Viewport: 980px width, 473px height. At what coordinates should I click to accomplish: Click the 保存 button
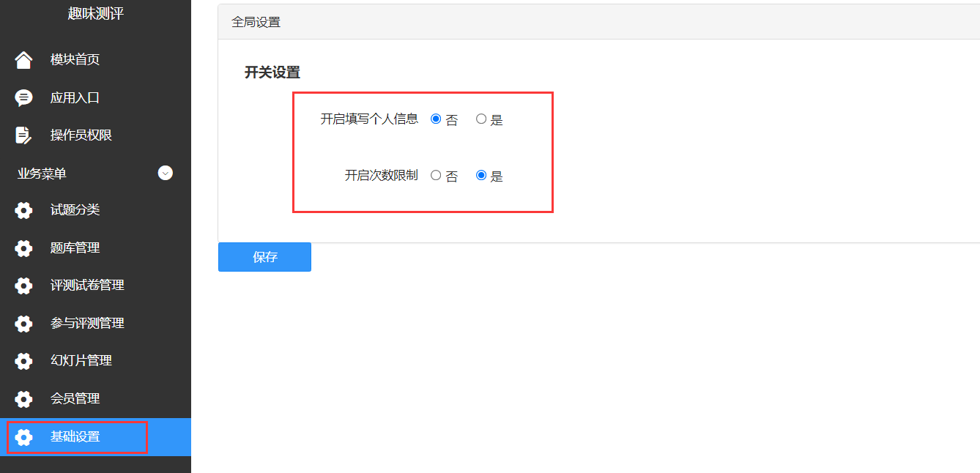point(264,257)
